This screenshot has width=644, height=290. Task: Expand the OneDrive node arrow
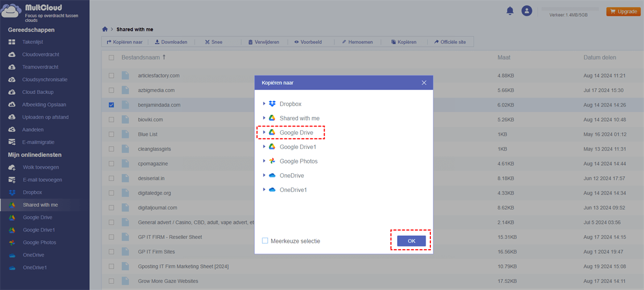click(x=264, y=175)
